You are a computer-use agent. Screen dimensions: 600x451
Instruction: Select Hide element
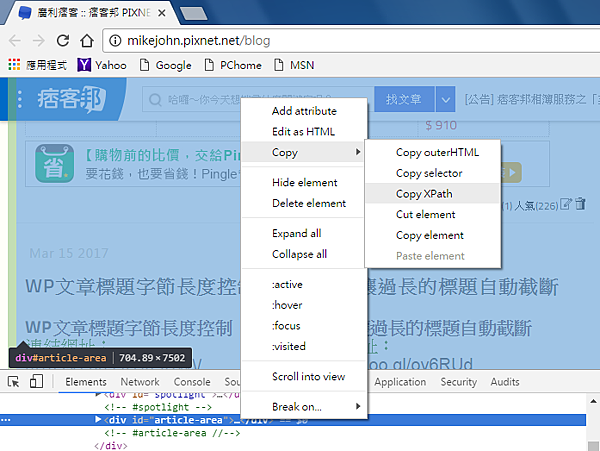[305, 182]
